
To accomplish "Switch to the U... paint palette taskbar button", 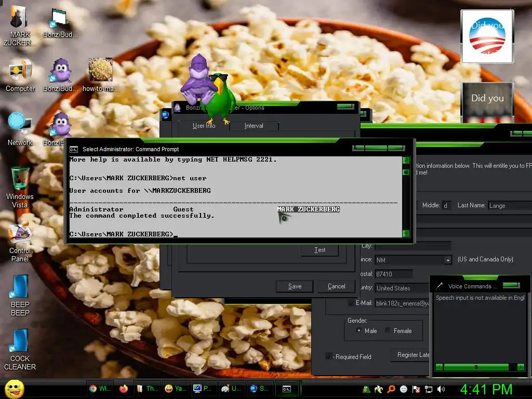I will [231, 389].
